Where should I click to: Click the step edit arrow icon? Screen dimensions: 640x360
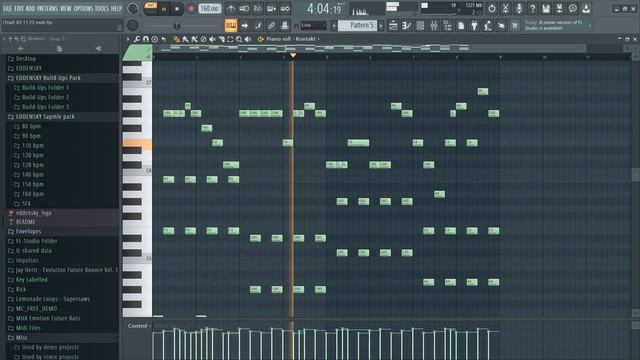[x=245, y=26]
